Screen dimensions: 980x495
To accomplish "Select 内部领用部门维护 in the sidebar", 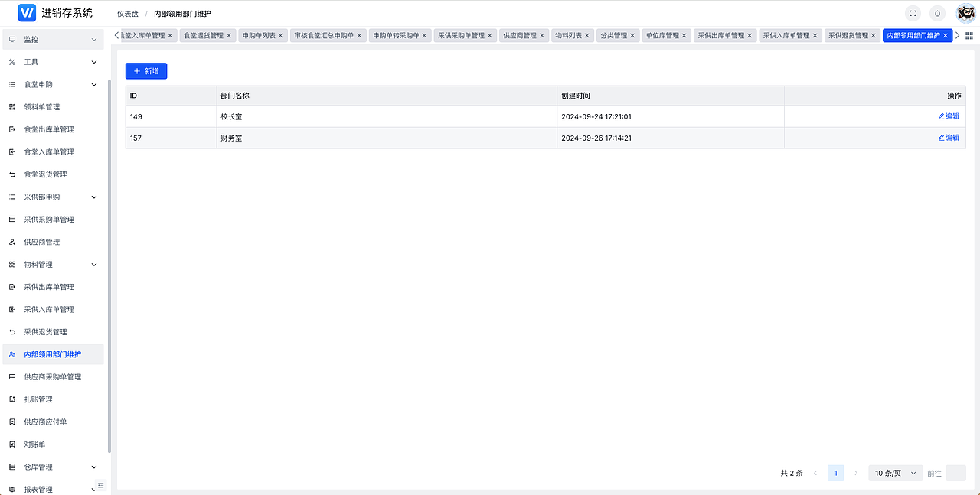I will pos(52,354).
